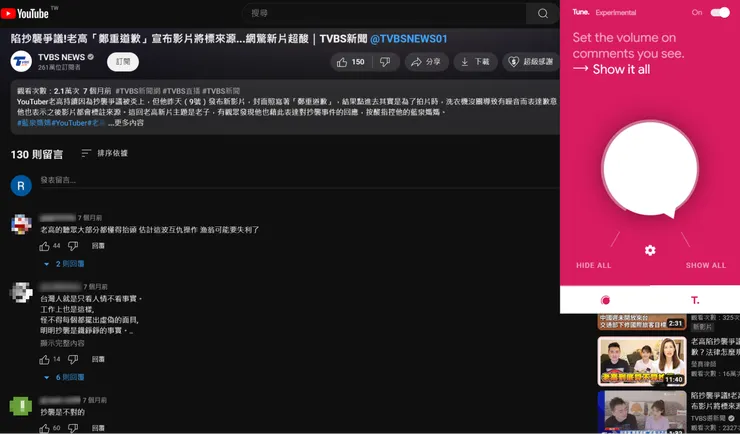The image size is (740, 434).
Task: Like the second comment with 14 likes
Action: [x=45, y=359]
